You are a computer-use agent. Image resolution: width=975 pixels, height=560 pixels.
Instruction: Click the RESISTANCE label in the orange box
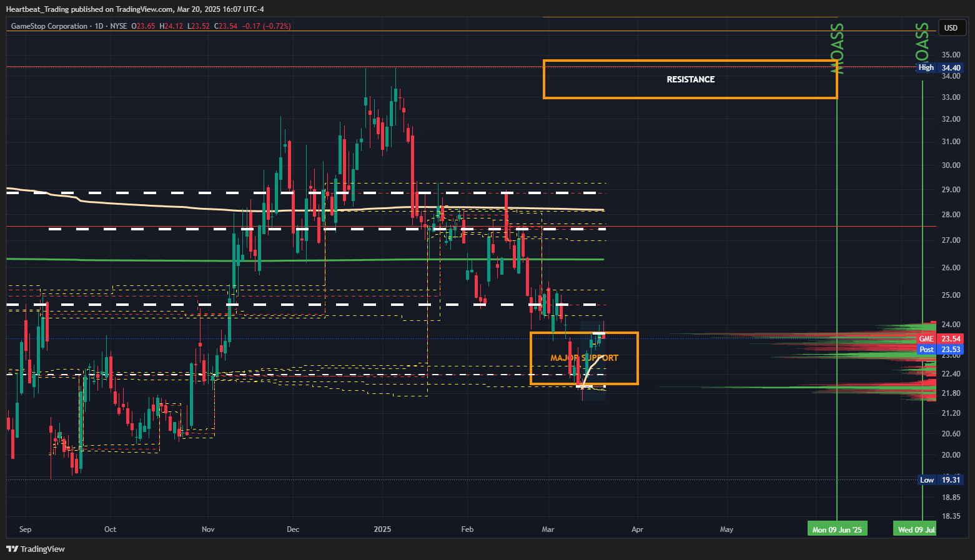click(x=691, y=79)
